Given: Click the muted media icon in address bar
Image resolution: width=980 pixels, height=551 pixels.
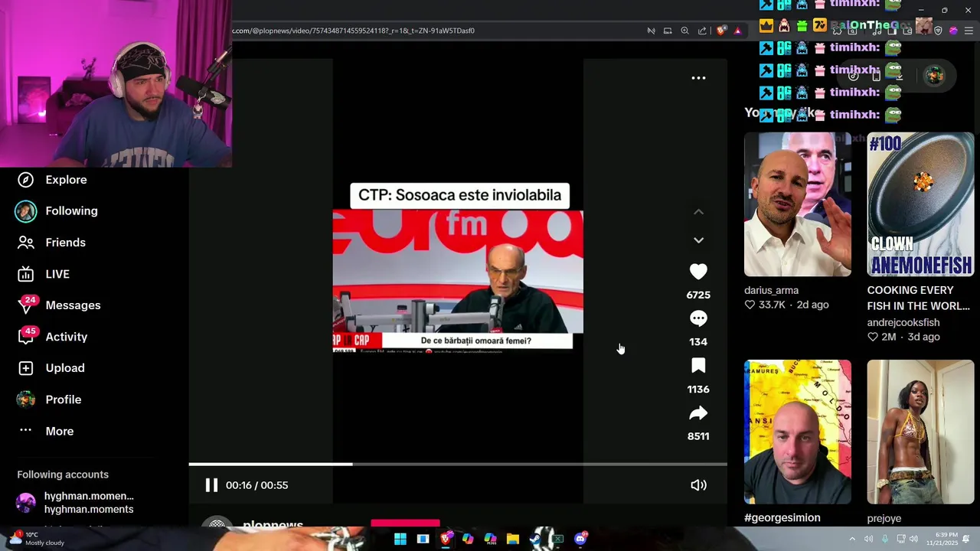Looking at the screenshot, I should 651,31.
